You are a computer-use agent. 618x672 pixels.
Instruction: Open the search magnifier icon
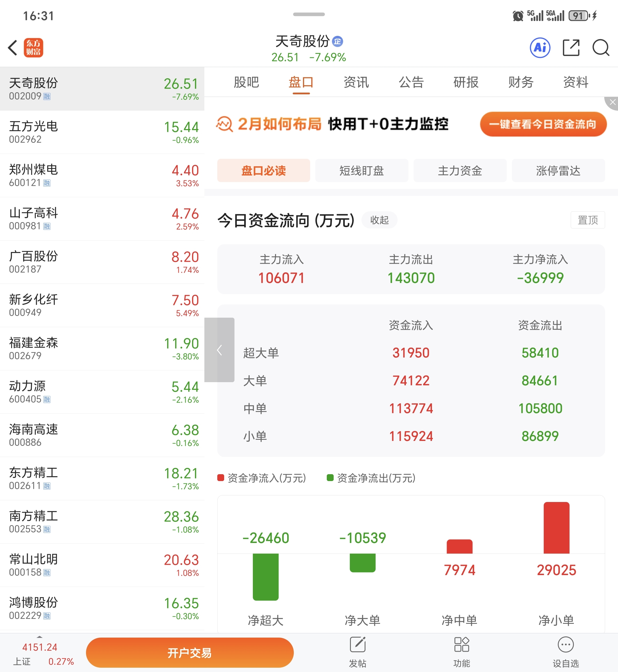pyautogui.click(x=601, y=48)
